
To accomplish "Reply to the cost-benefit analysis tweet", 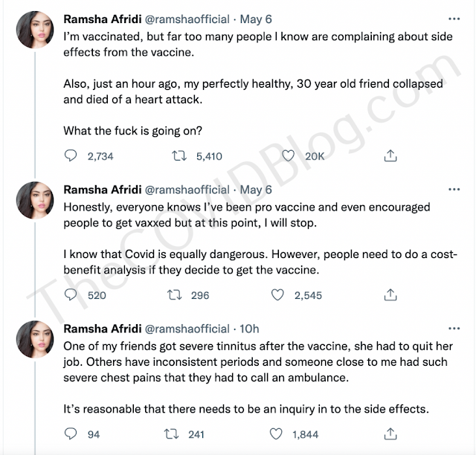I will (x=71, y=295).
